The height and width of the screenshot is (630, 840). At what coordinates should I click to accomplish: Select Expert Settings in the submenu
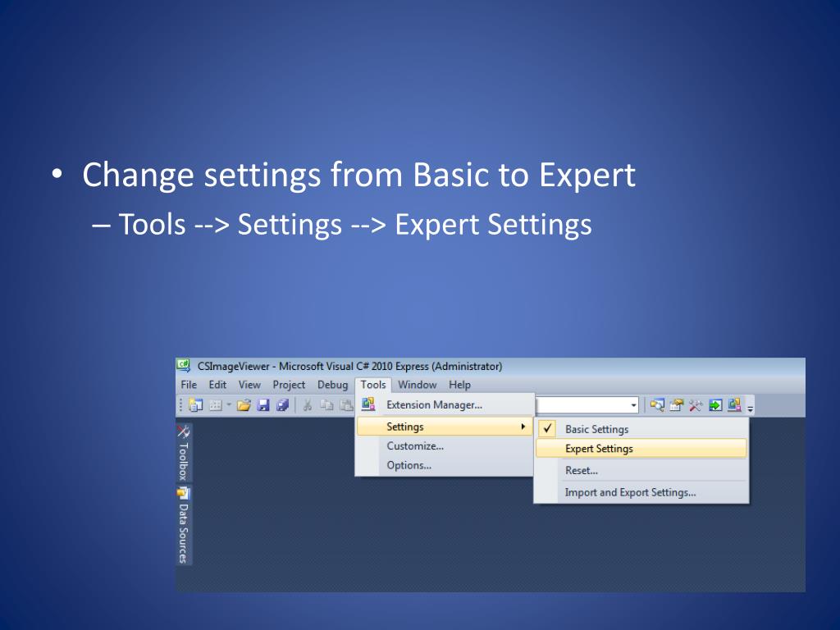[599, 449]
